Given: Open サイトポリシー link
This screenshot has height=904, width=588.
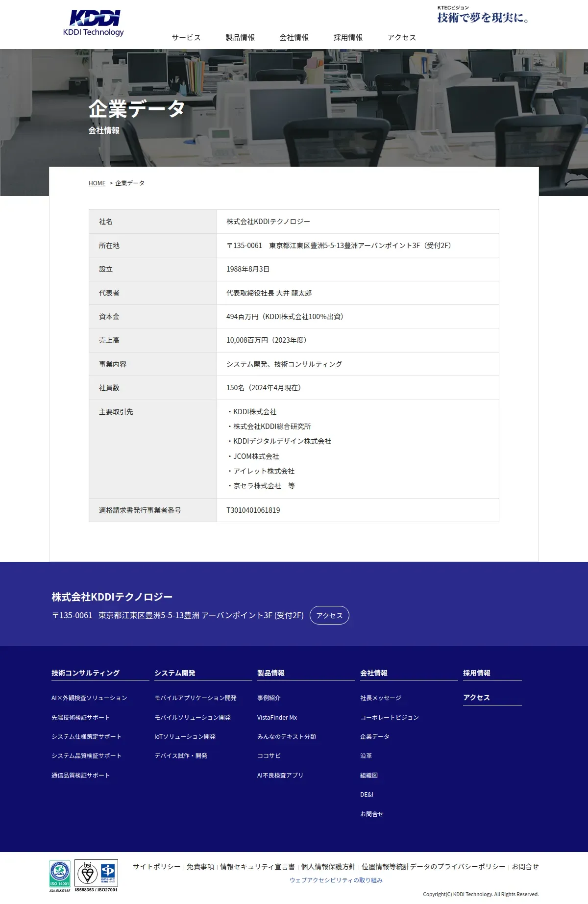Looking at the screenshot, I should coord(157,867).
